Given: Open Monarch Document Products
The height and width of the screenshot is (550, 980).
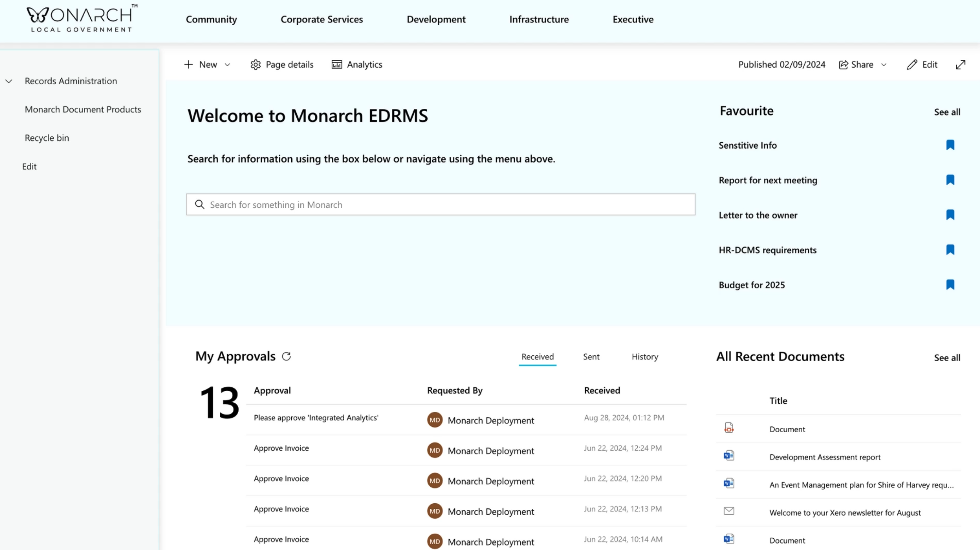Looking at the screenshot, I should [x=83, y=109].
